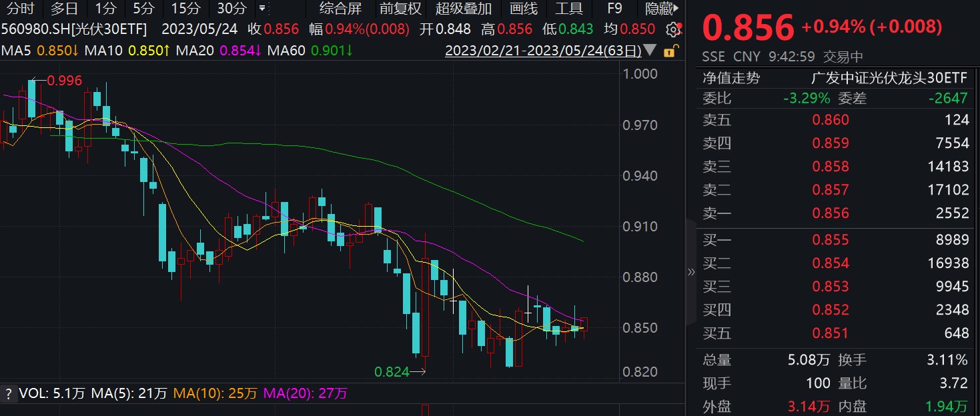Click the MA5 0.850 indicator label
The width and height of the screenshot is (980, 416).
[x=39, y=51]
